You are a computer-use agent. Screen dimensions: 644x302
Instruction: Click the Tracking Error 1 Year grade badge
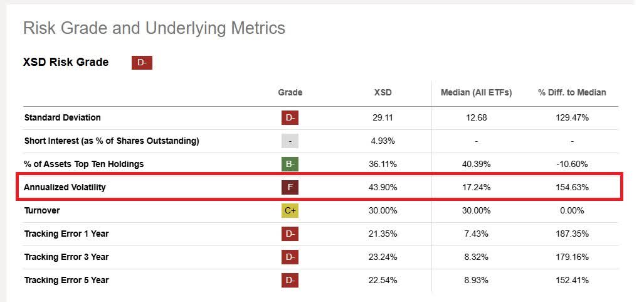pos(290,234)
